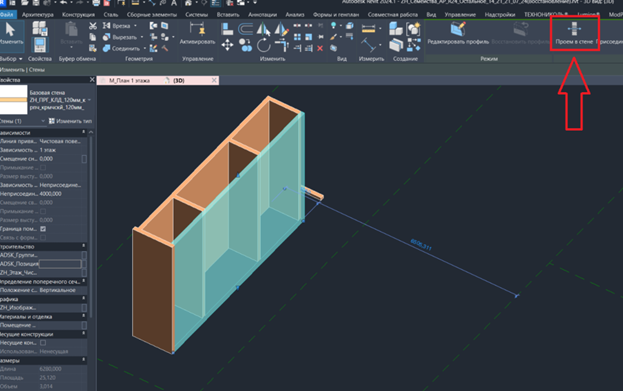623x391 pixels.
Task: Collapse the Размеры section
Action: (83, 360)
